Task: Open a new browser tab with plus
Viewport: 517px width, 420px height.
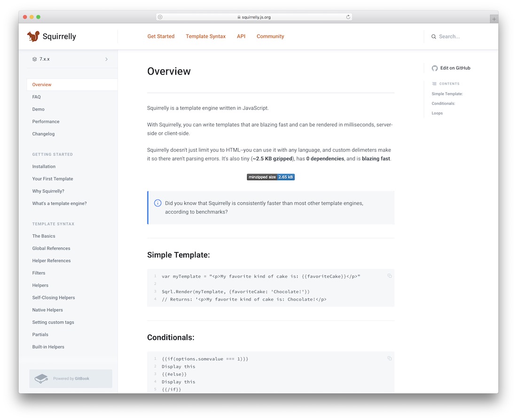Action: click(x=494, y=19)
